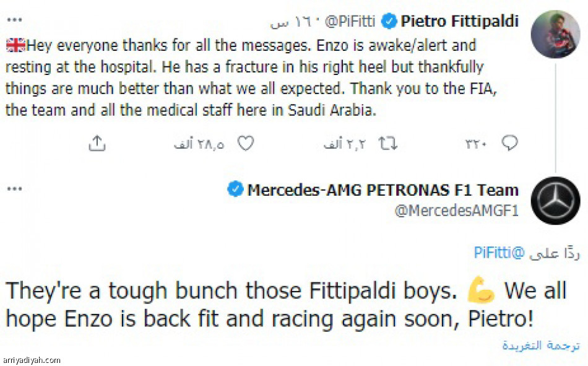Click the @PiFitti handle in tweet header

[x=350, y=22]
